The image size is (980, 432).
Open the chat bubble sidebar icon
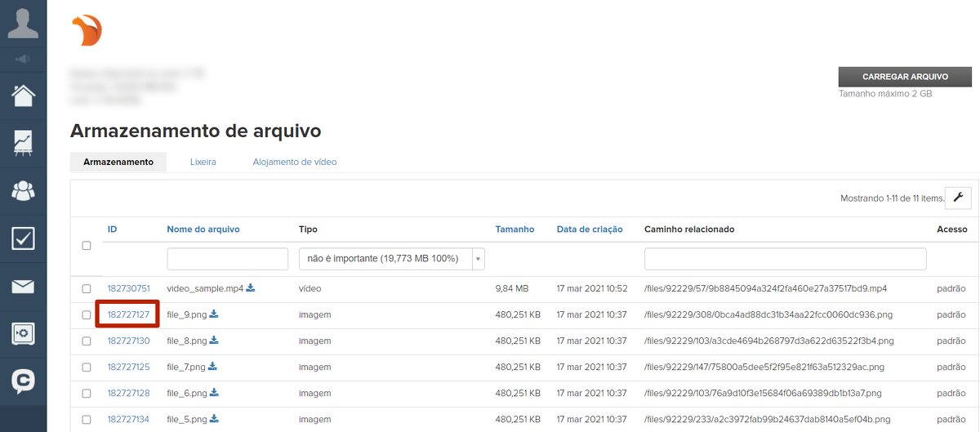(23, 381)
